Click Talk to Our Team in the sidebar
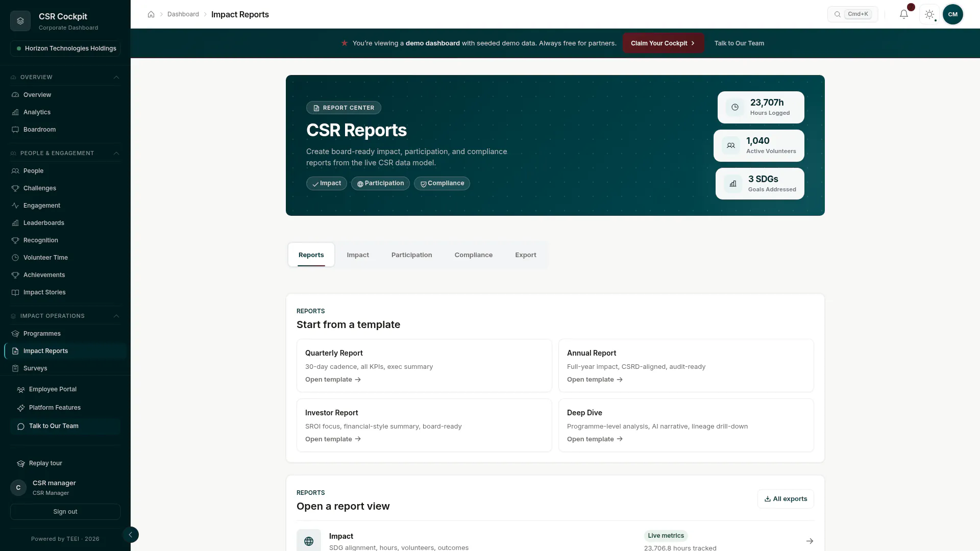Viewport: 980px width, 551px height. click(65, 426)
